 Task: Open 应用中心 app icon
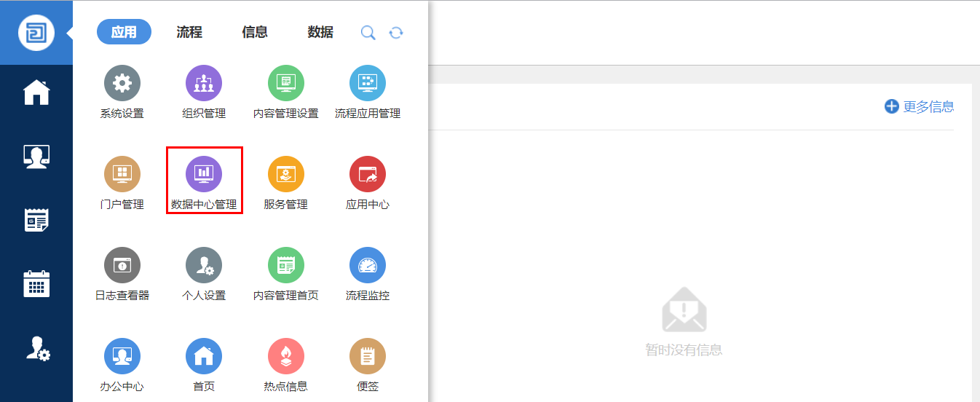click(368, 175)
